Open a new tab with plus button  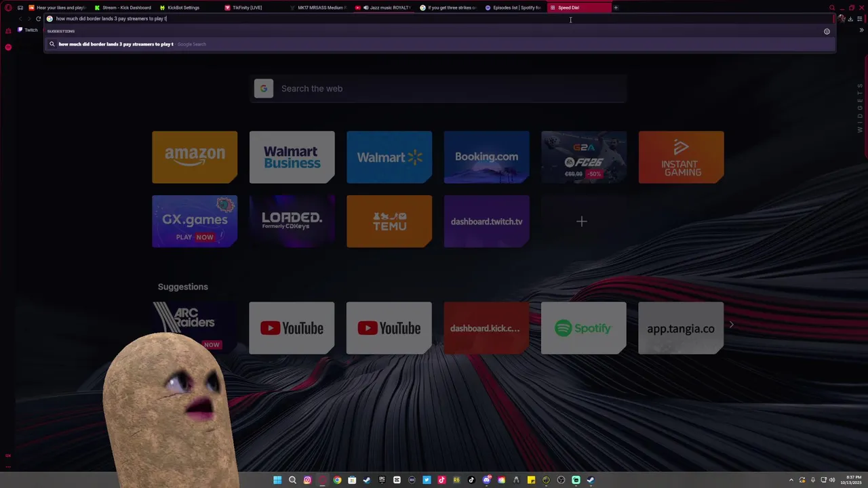point(616,7)
